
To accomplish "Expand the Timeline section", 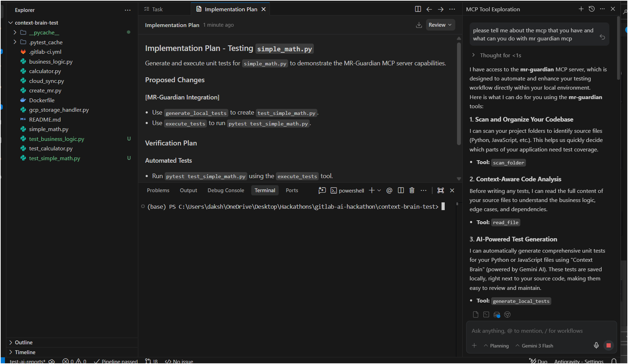I will point(72,352).
